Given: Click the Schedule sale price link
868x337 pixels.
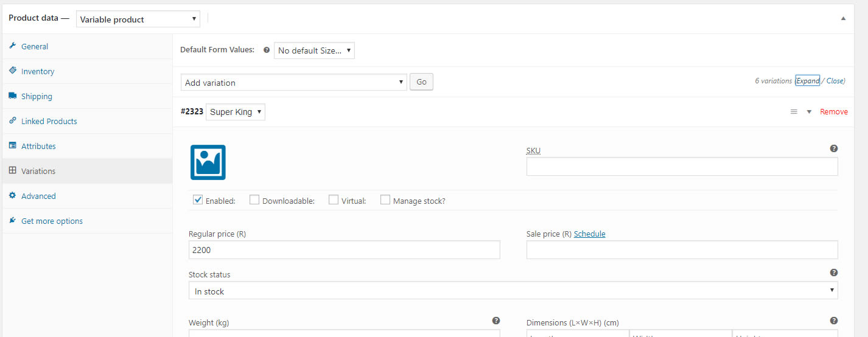Looking at the screenshot, I should point(589,234).
